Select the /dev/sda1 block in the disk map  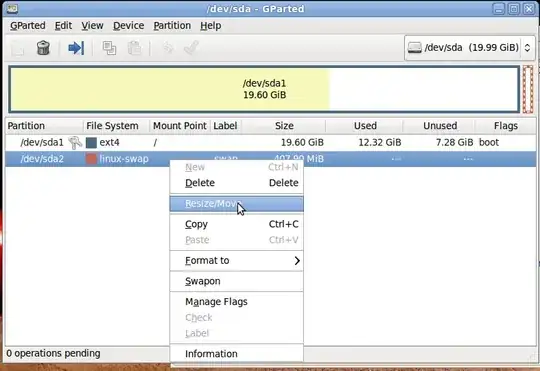click(264, 89)
